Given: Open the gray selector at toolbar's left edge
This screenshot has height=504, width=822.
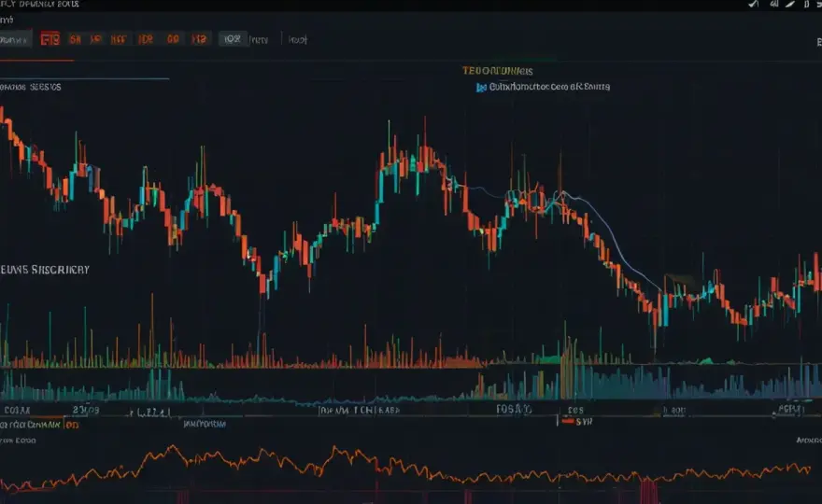Looking at the screenshot, I should pos(15,40).
